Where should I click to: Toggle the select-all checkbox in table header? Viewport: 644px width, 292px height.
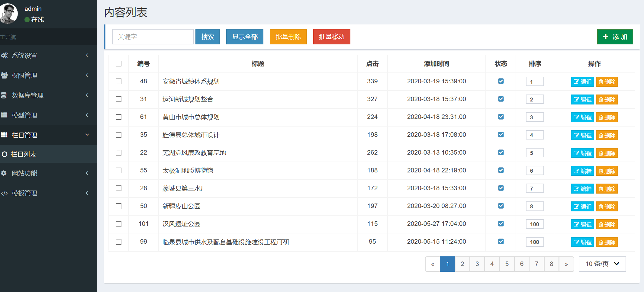[119, 64]
